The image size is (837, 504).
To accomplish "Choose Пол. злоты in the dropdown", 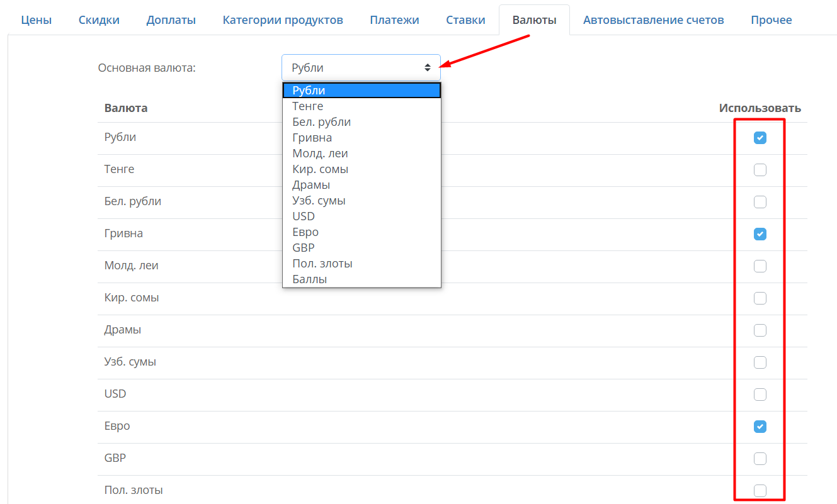I will point(362,264).
